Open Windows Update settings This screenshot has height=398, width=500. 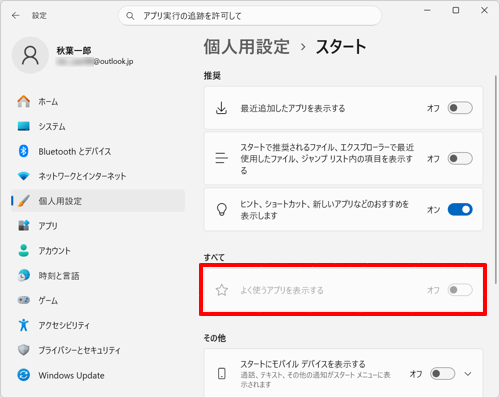click(x=98, y=375)
